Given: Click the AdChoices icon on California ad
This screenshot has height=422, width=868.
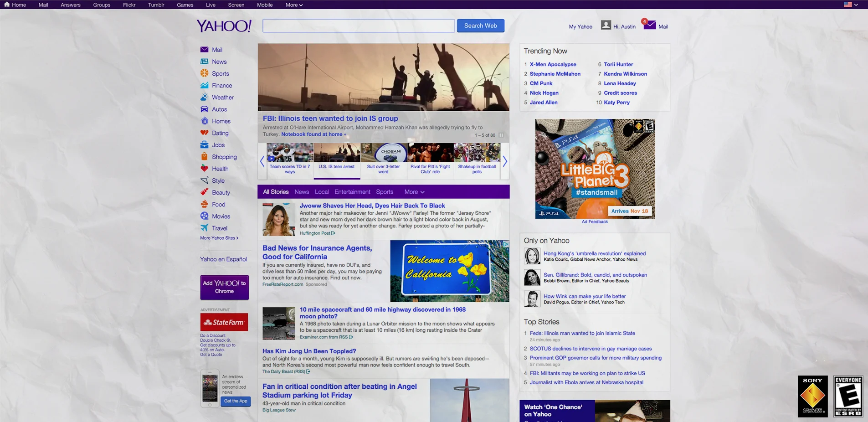Looking at the screenshot, I should click(x=505, y=244).
